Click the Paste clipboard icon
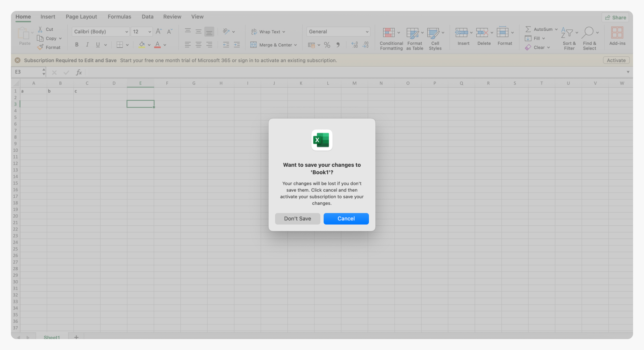644x350 pixels. pyautogui.click(x=24, y=33)
